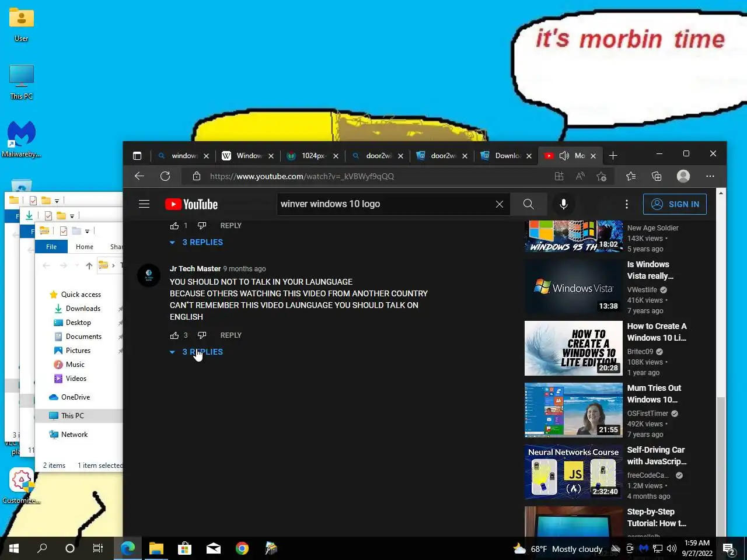Open 'How to Create A Windows 10 Li...' video title
Screen dimensions: 747x560
[657, 332]
